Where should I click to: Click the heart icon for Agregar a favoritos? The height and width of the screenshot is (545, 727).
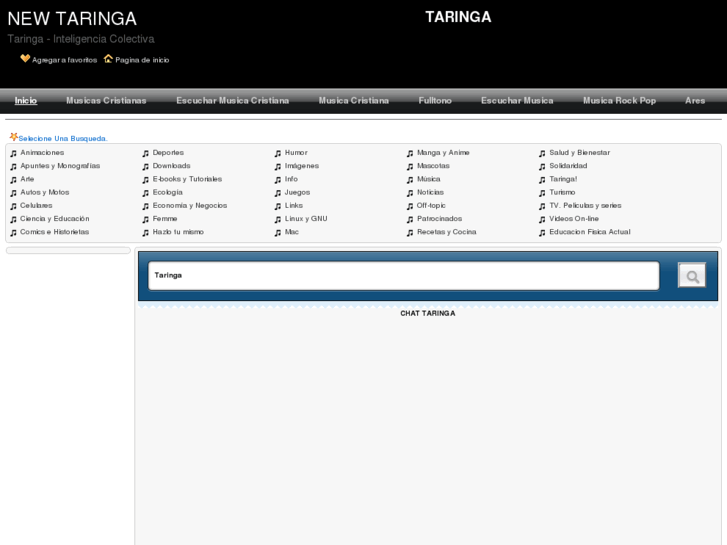tap(25, 59)
